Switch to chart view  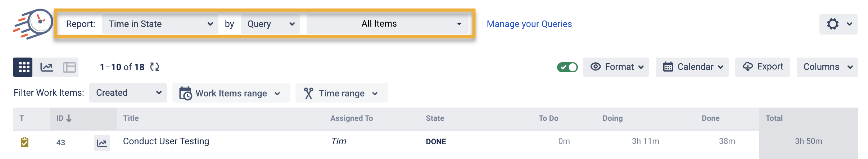[x=47, y=67]
